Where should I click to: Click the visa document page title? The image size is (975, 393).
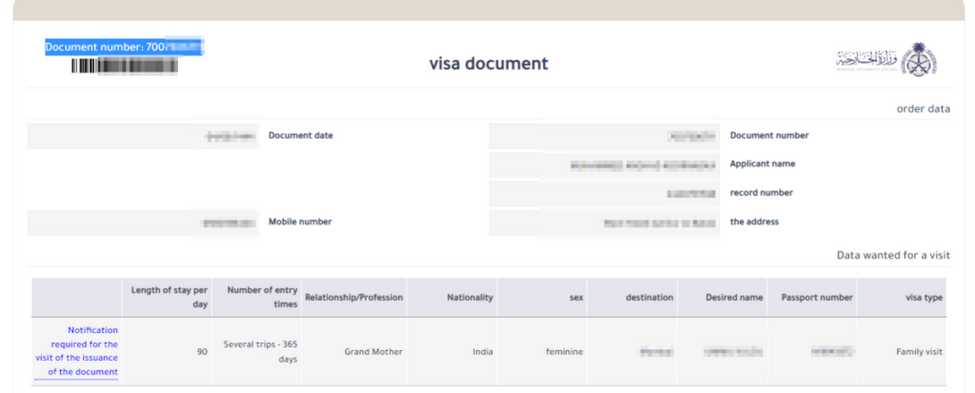tap(488, 63)
